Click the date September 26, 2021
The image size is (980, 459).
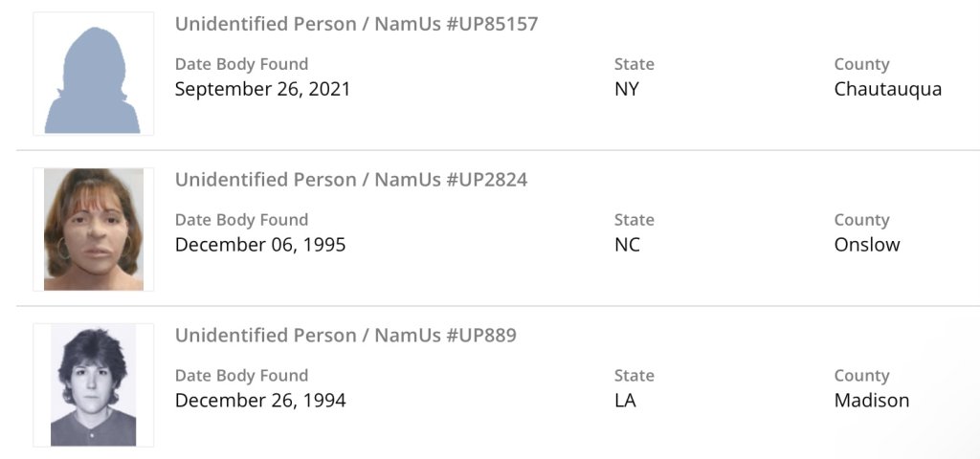(x=262, y=89)
